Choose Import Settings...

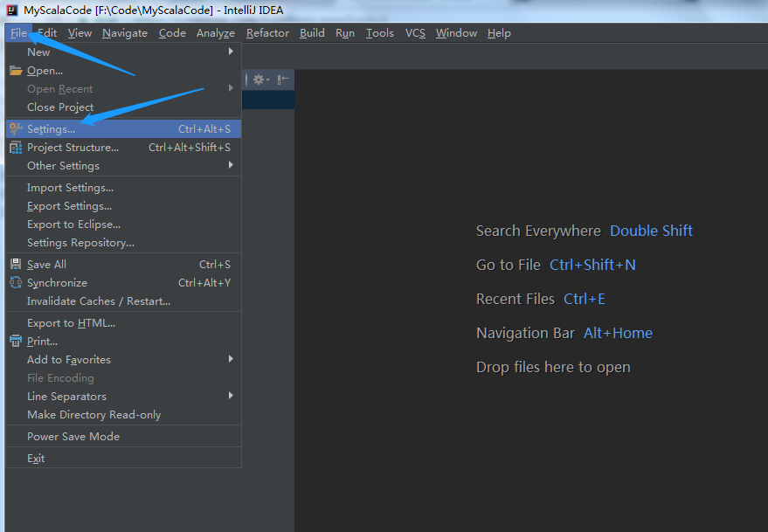click(123, 188)
